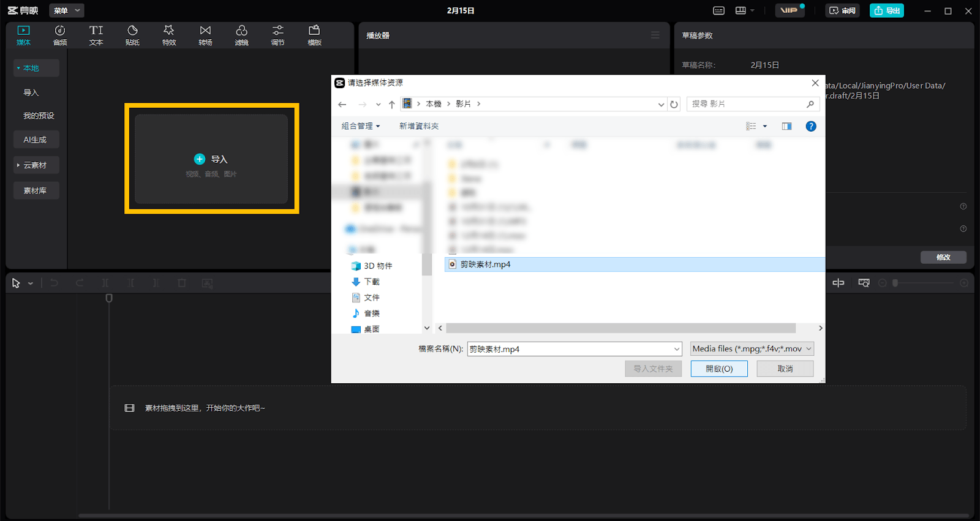
Task: Click 影片 in the address breadcrumb
Action: 464,104
